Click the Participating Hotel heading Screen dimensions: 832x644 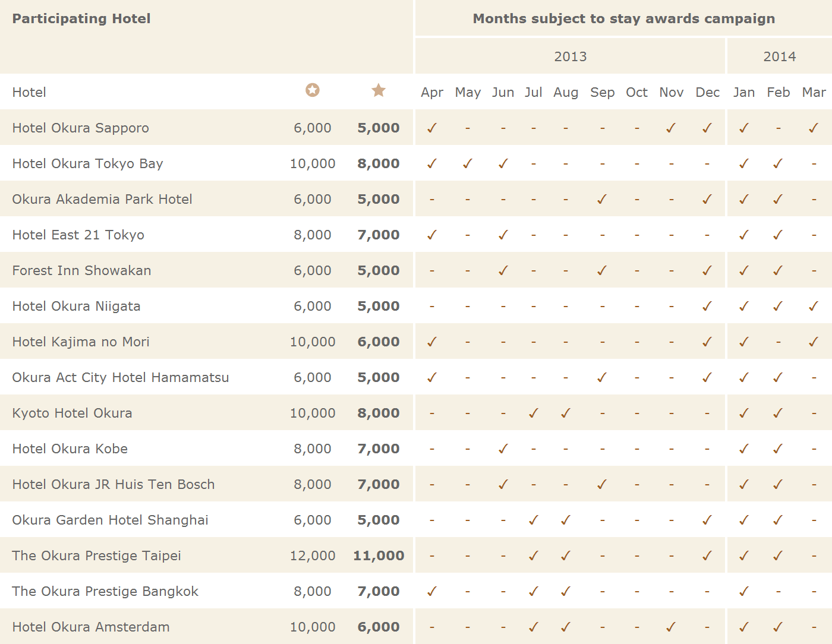pyautogui.click(x=81, y=18)
